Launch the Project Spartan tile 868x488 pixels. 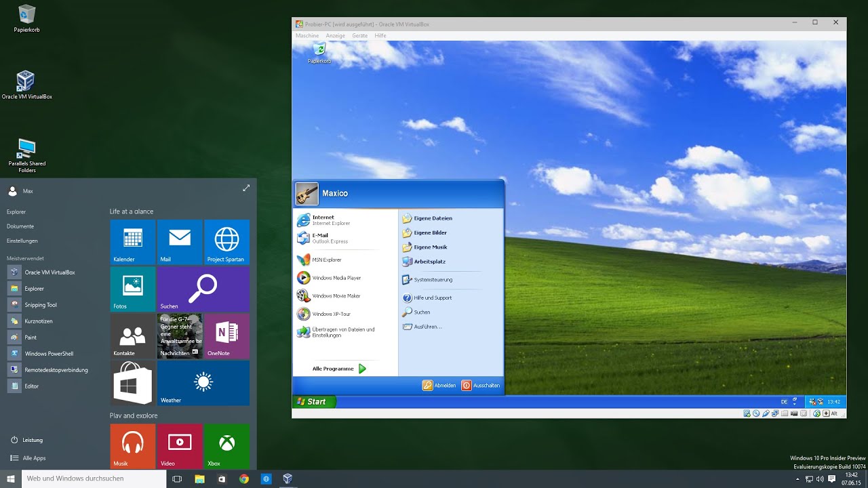[x=226, y=242]
